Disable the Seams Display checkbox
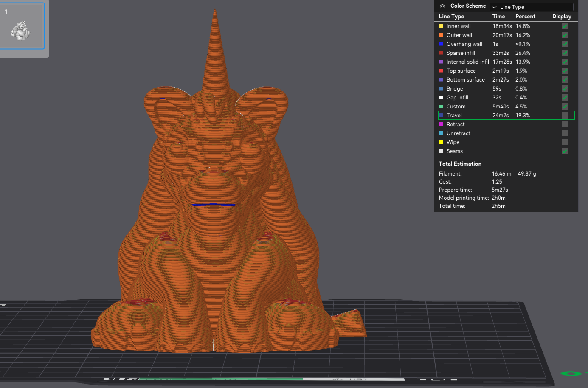 565,151
